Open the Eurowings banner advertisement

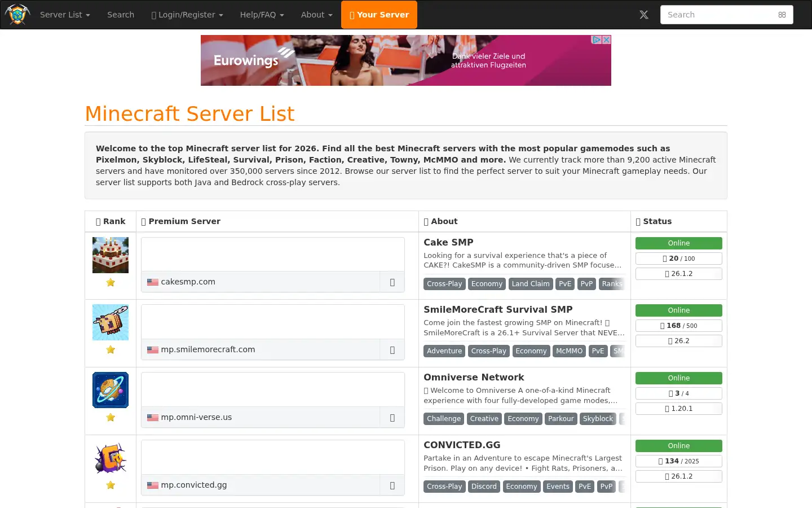coord(406,60)
